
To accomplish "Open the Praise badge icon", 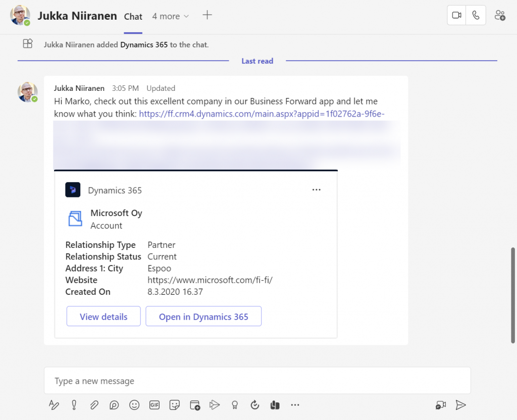I will point(235,405).
